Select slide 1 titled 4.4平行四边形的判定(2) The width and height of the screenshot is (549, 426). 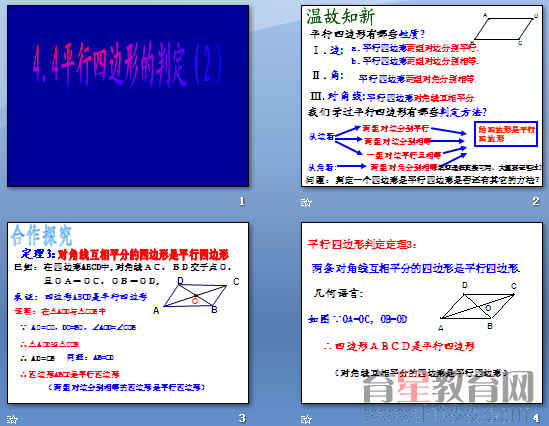[128, 96]
